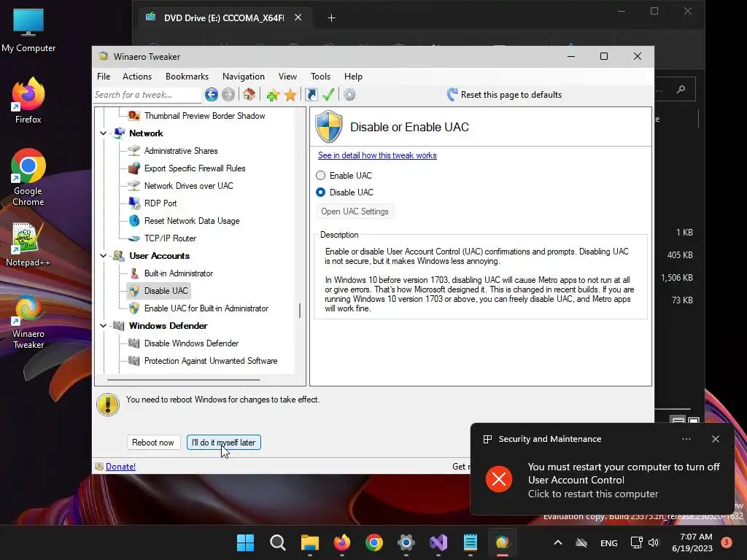Open the Tools menu
Screen dimensions: 747x560
[x=321, y=76]
